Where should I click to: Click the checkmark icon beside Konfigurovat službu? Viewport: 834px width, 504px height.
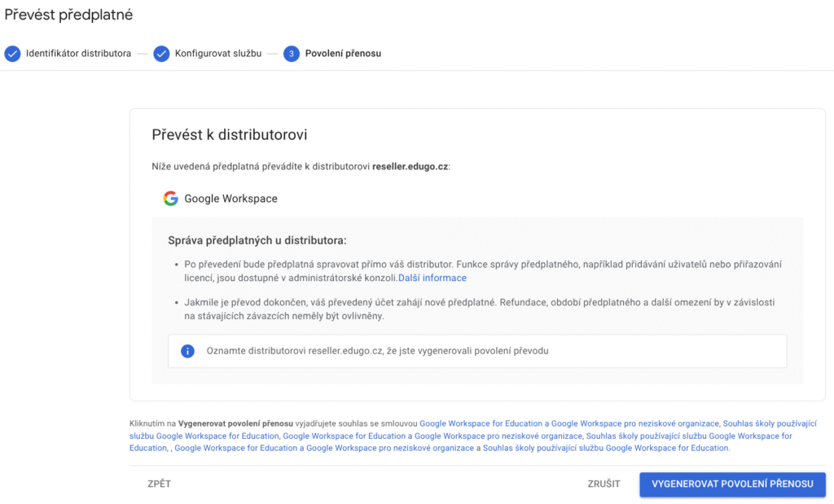tap(161, 54)
